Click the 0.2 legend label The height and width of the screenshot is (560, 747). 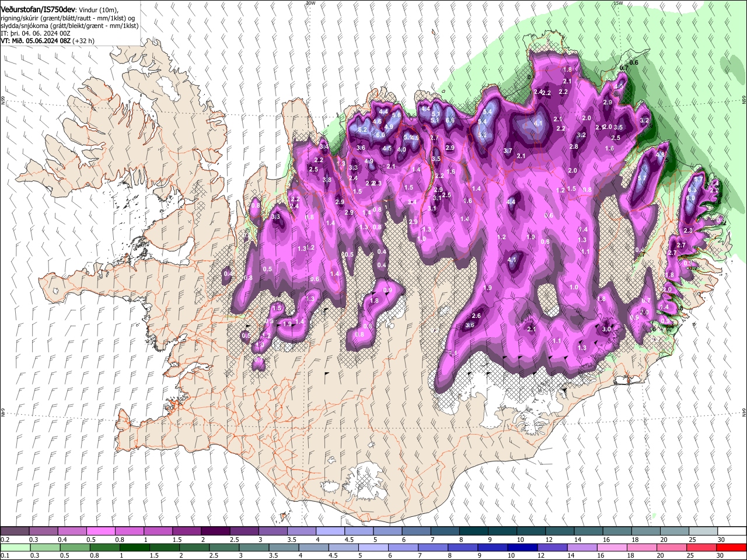pos(4,540)
